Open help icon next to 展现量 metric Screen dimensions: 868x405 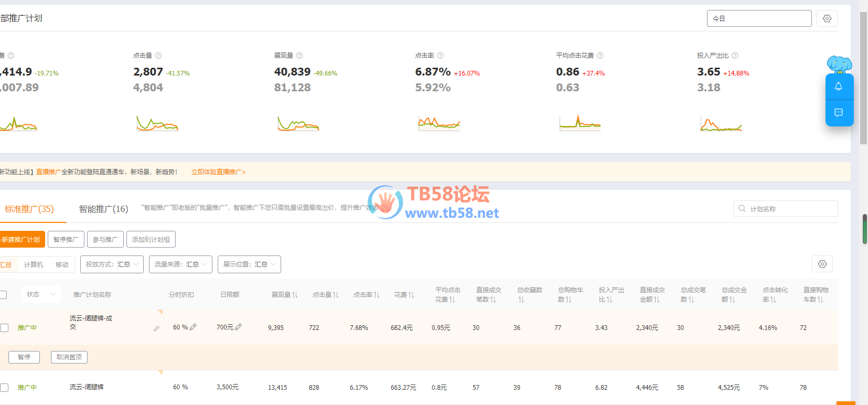click(299, 56)
